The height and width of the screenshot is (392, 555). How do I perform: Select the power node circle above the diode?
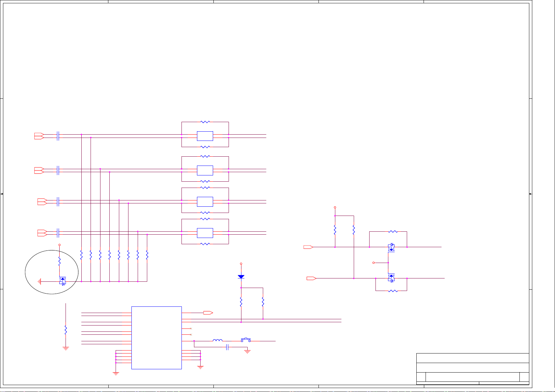coord(241,264)
